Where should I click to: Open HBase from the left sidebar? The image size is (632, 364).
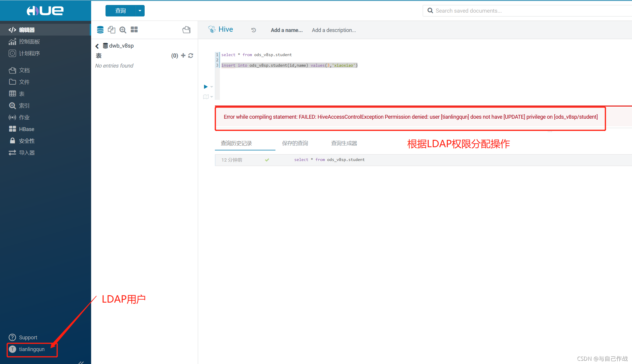point(26,129)
